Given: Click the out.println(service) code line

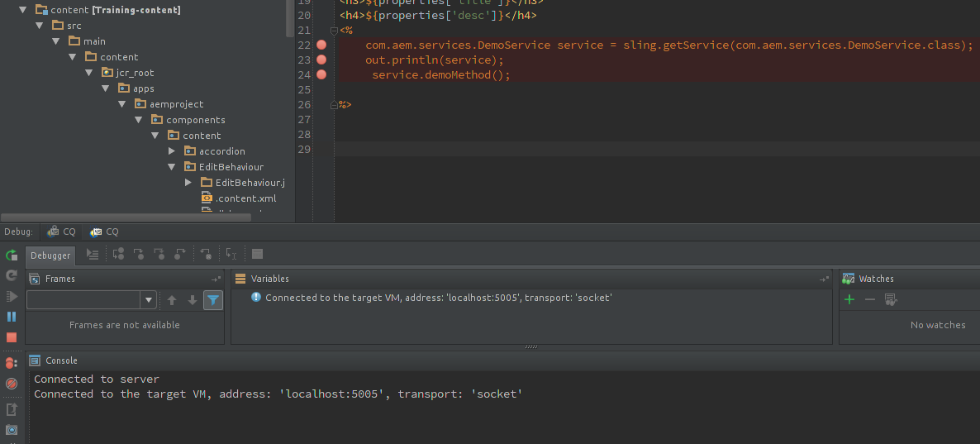Looking at the screenshot, I should [x=435, y=60].
